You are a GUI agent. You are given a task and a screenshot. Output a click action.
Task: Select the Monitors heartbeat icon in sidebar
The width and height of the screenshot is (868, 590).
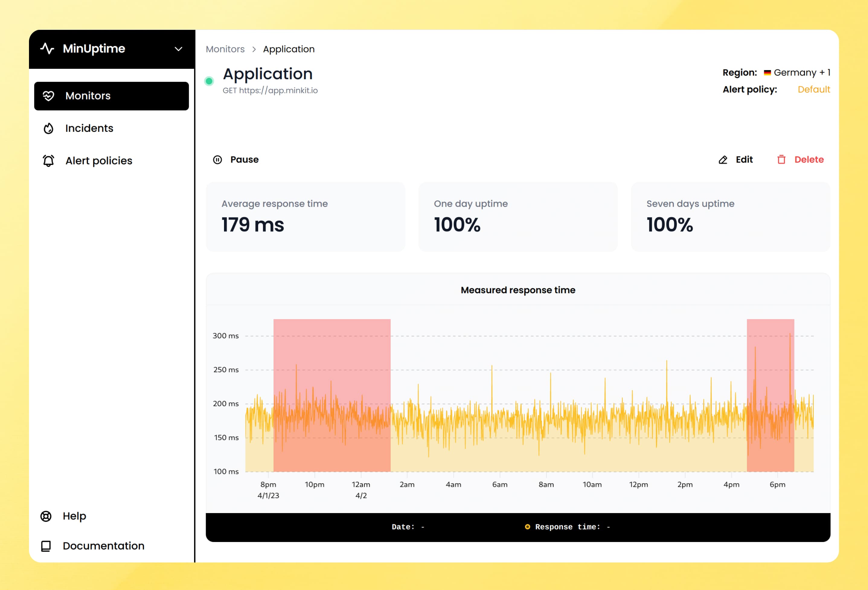pyautogui.click(x=49, y=96)
